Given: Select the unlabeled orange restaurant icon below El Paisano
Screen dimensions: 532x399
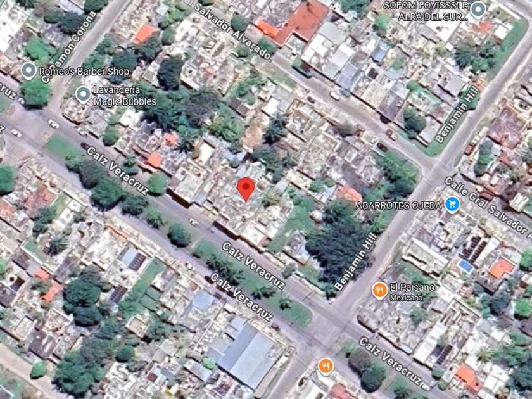Looking at the screenshot, I should [326, 367].
